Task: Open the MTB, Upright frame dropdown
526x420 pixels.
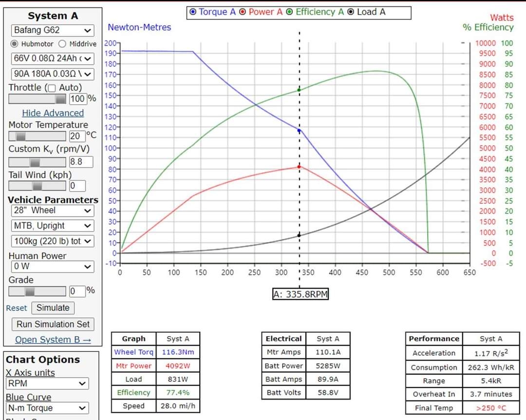Action: point(52,226)
